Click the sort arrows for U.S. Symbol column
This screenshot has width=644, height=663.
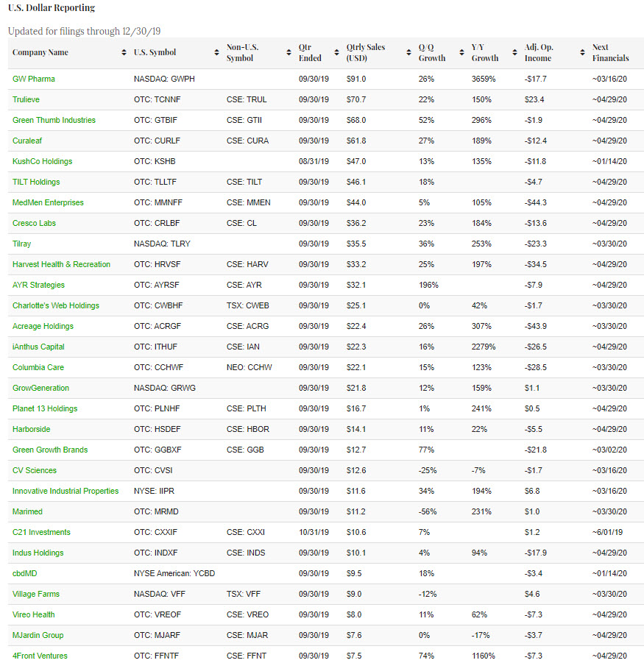click(x=216, y=53)
